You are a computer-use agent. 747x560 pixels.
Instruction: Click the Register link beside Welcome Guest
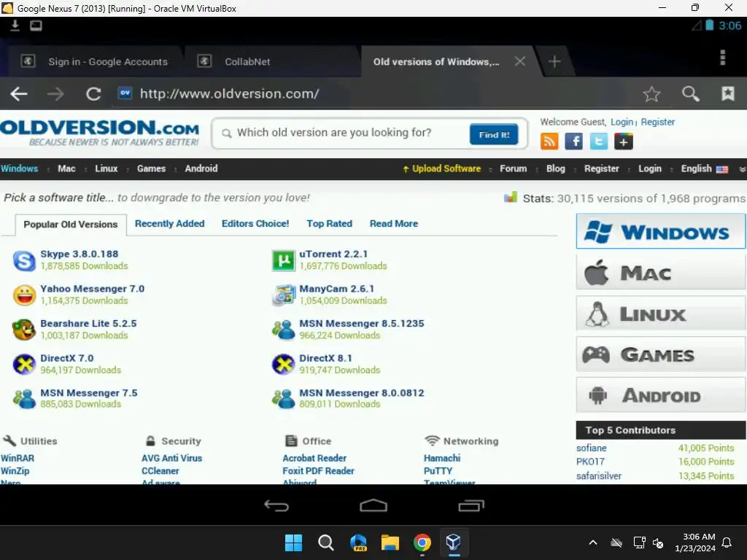(657, 122)
